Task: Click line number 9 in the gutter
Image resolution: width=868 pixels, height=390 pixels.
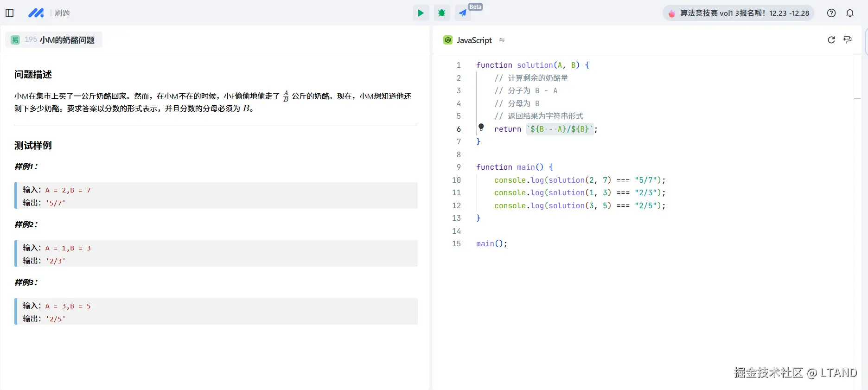Action: pyautogui.click(x=458, y=167)
